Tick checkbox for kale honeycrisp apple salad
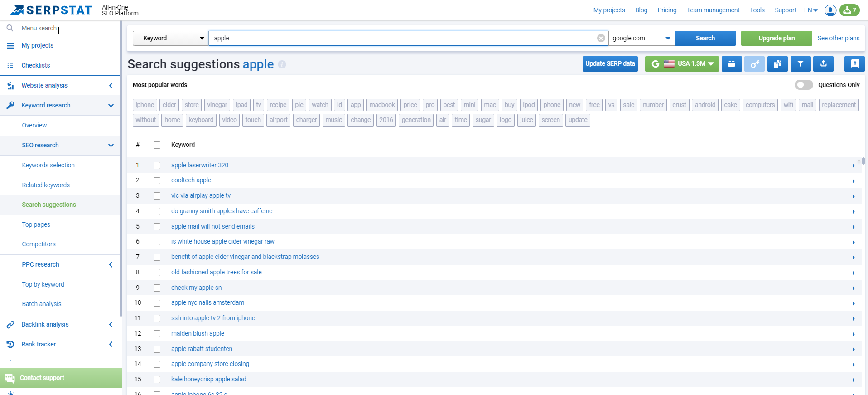The width and height of the screenshot is (868, 395). click(x=157, y=380)
